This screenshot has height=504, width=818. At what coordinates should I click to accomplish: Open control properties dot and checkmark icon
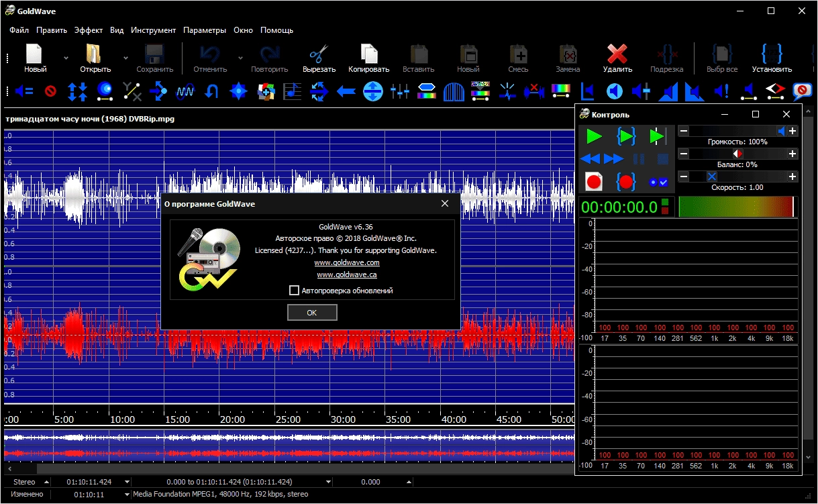[x=658, y=182]
